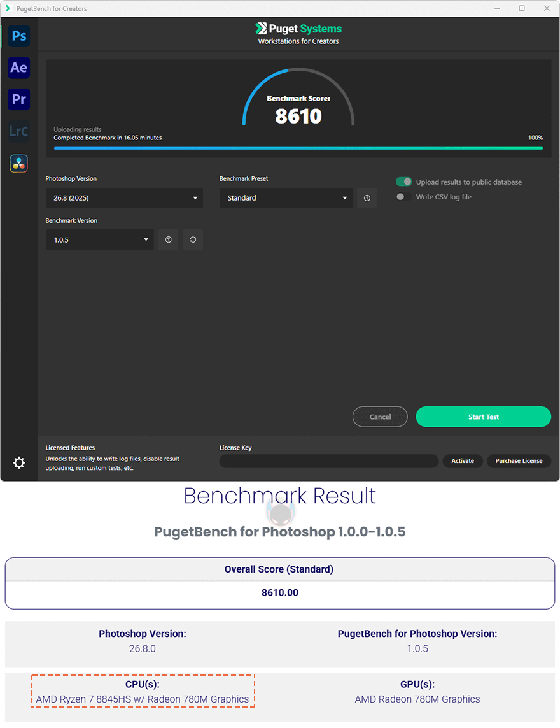Disable Upload results to public database

point(403,182)
